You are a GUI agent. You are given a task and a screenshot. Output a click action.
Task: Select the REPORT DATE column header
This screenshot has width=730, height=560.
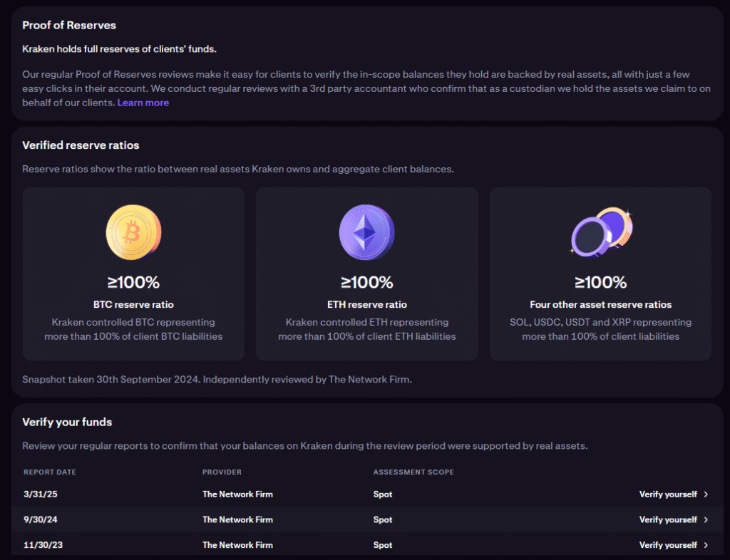50,472
